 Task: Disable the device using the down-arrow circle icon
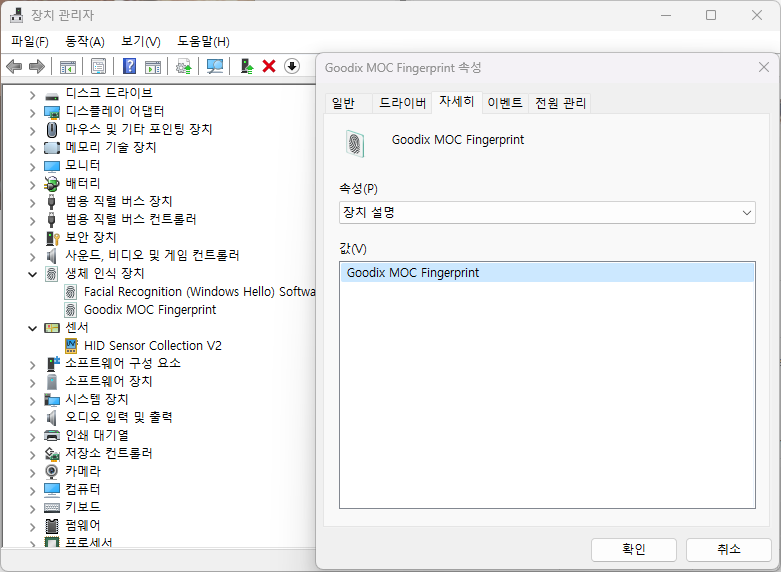tap(292, 66)
